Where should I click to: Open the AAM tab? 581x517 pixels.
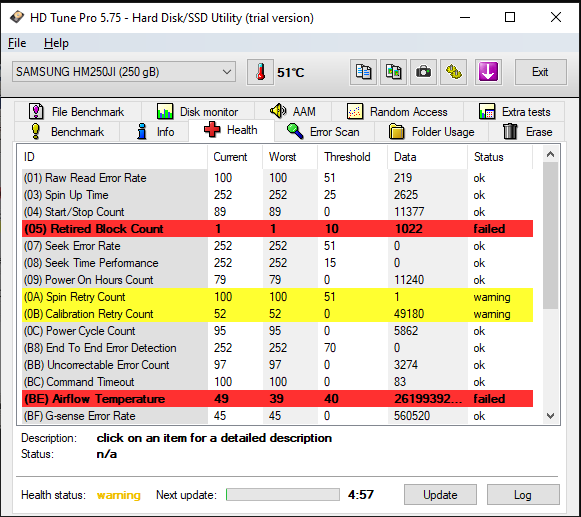(293, 112)
